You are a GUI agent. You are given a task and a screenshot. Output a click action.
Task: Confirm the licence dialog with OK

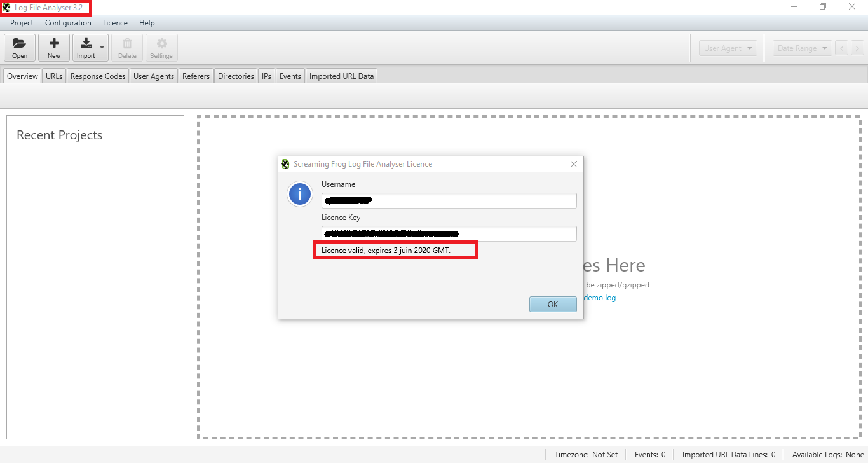point(552,304)
